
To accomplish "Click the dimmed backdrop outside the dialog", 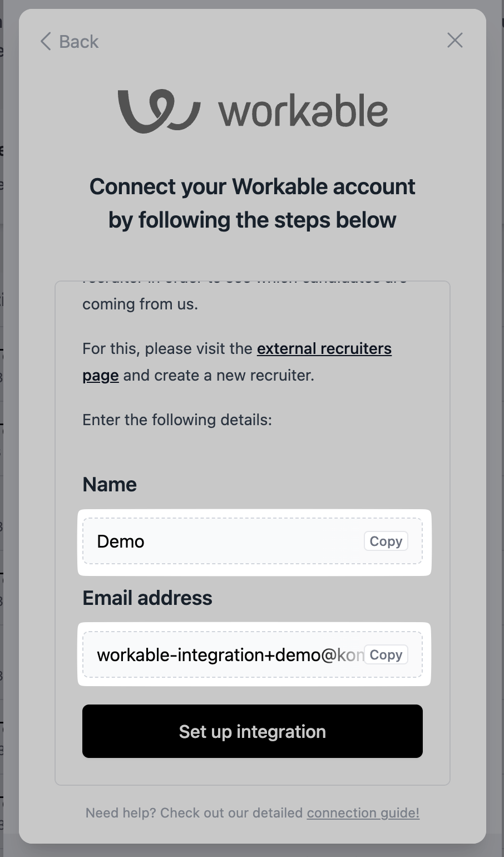I will pos(9,445).
